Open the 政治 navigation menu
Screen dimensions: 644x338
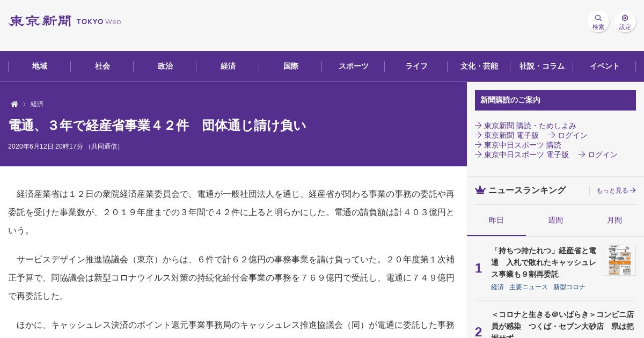pos(165,67)
